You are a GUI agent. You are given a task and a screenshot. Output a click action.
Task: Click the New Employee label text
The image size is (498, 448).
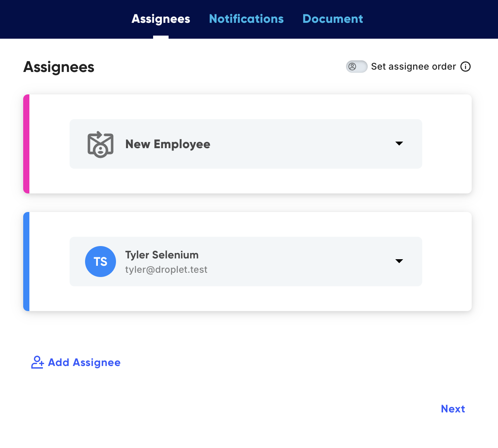coord(168,144)
